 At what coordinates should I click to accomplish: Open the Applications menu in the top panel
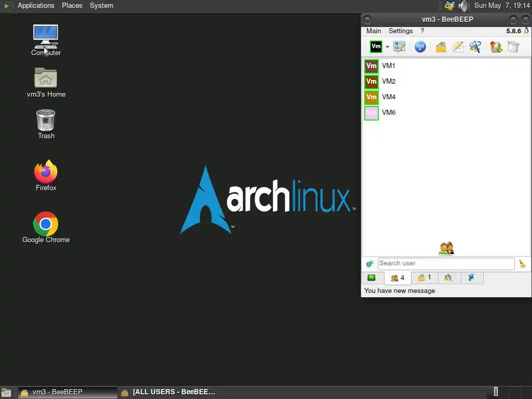pyautogui.click(x=36, y=5)
